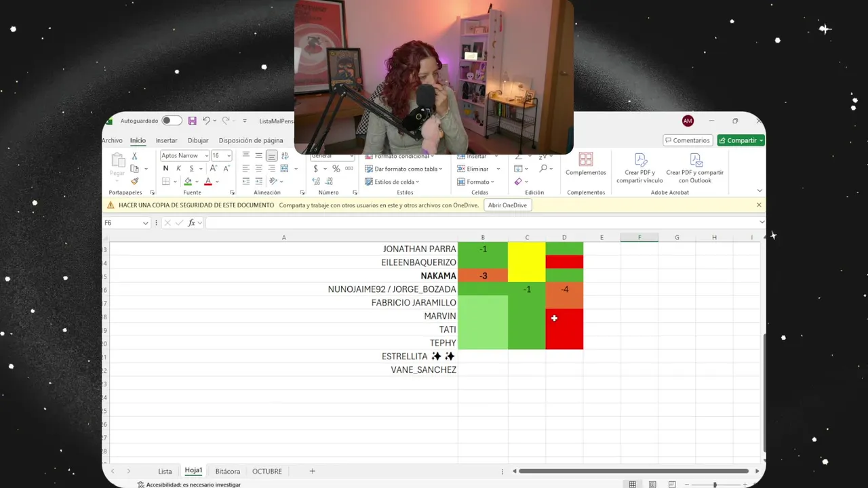Toggle the Autoguardado switch
This screenshot has width=868, height=488.
click(172, 121)
